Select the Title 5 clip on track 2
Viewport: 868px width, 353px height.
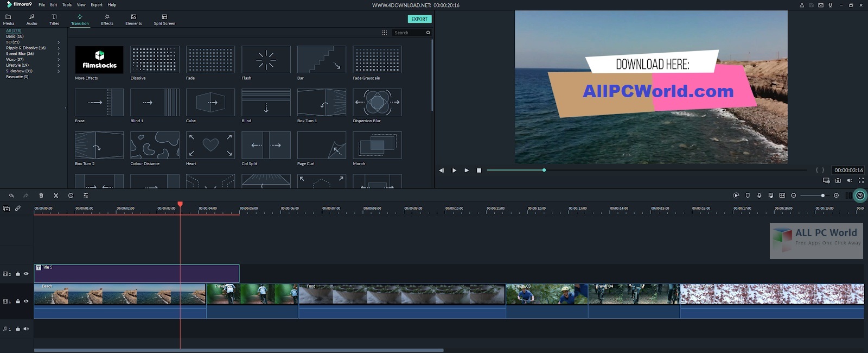click(x=137, y=273)
